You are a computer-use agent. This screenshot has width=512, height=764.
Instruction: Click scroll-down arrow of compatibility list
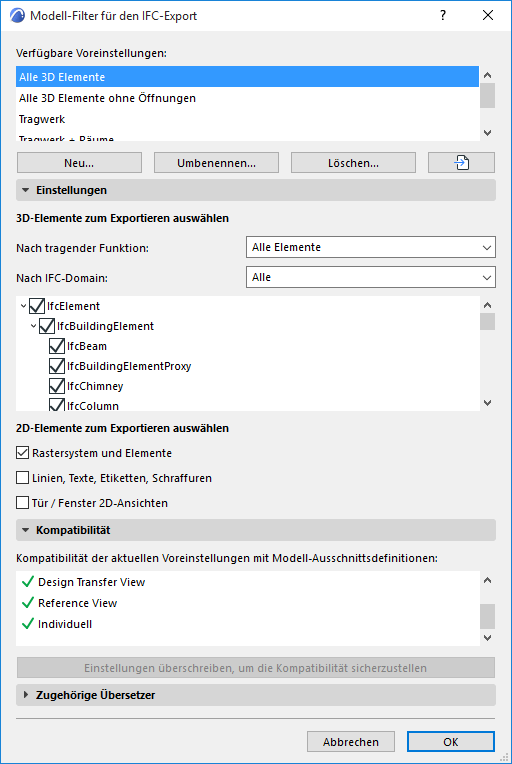click(x=488, y=637)
